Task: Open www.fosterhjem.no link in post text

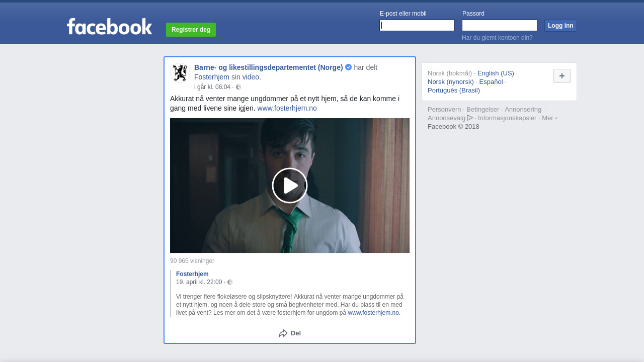Action: click(x=287, y=108)
